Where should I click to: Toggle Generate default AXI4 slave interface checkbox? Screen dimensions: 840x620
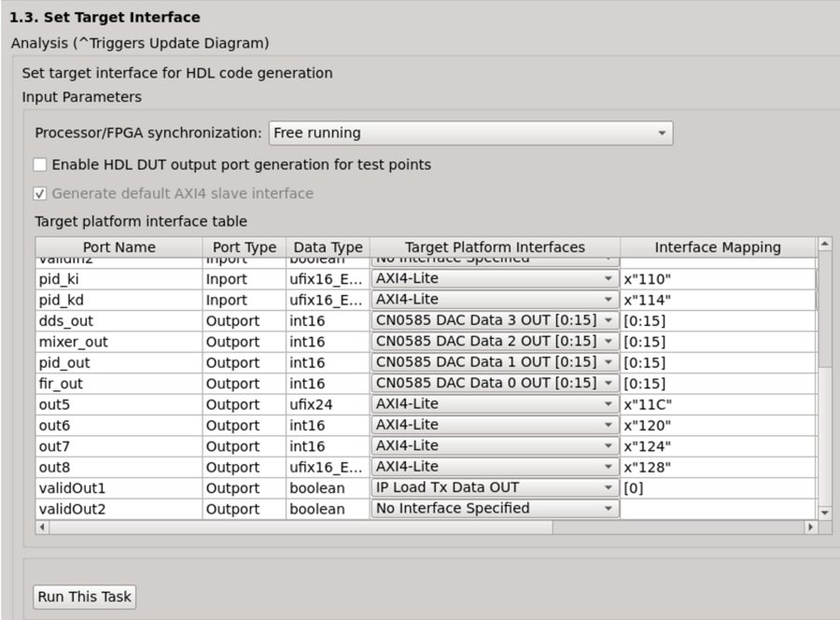coord(40,194)
